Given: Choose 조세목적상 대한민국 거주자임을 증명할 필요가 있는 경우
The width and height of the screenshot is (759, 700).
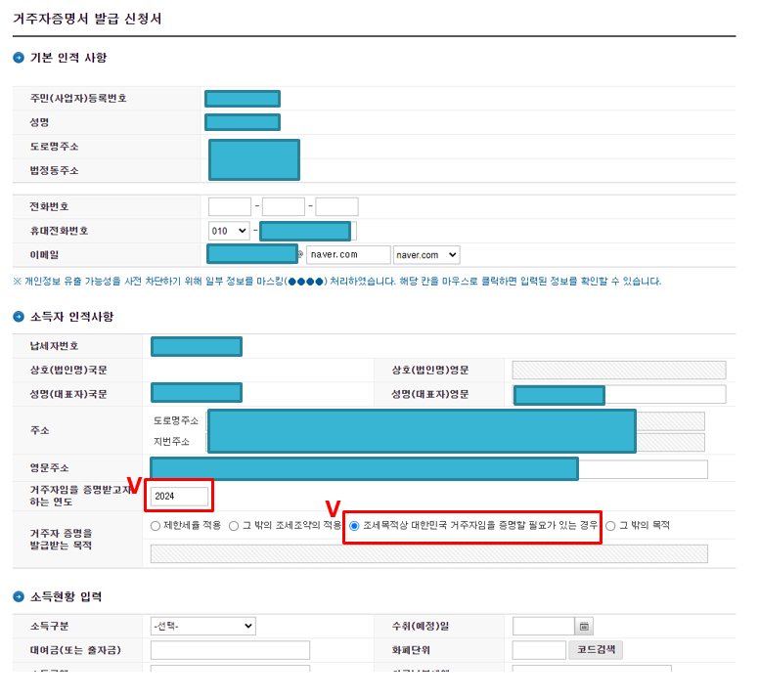Looking at the screenshot, I should point(354,526).
